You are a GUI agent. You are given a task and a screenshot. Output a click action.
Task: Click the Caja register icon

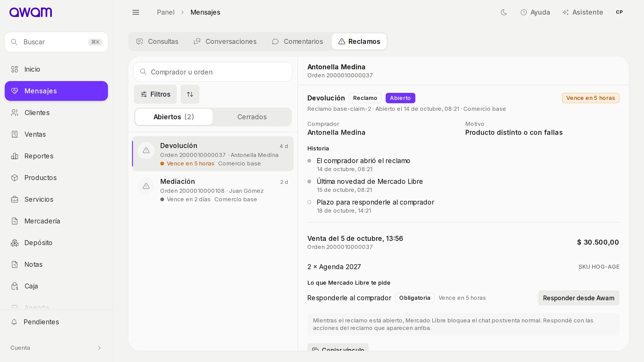point(15,286)
